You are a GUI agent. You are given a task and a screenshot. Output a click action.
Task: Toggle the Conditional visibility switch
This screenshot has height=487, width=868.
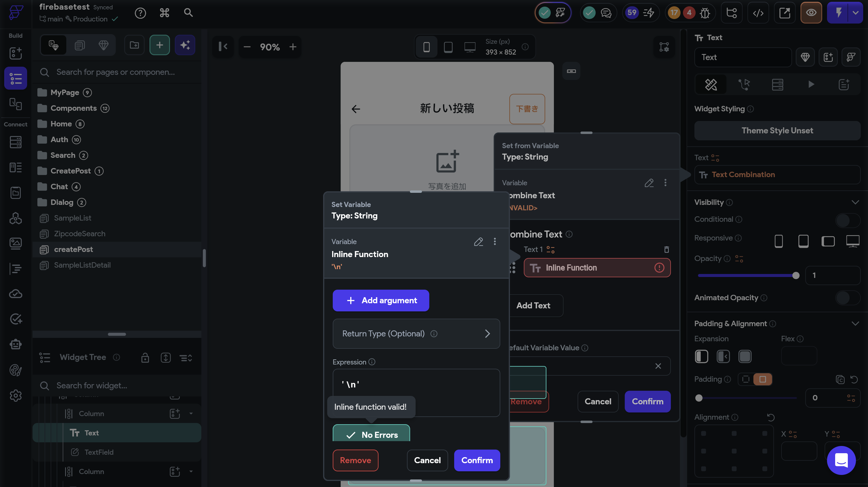click(x=847, y=220)
